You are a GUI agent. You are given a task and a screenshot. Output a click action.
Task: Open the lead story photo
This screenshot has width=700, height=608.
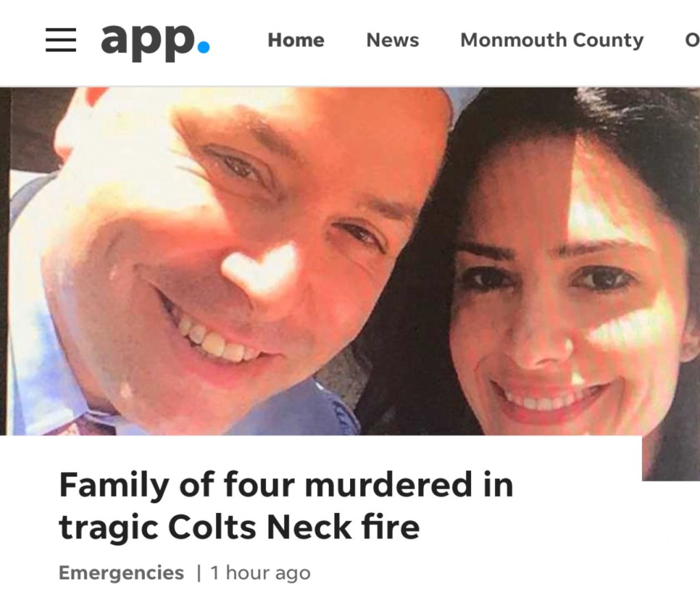pyautogui.click(x=350, y=261)
